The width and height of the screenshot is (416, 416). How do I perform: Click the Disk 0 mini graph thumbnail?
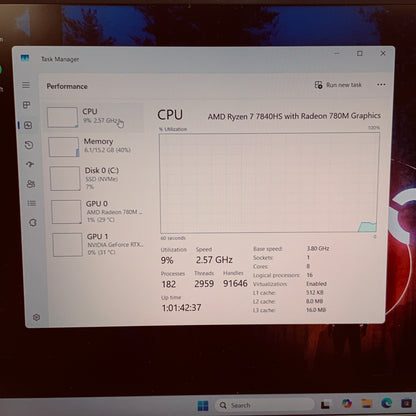point(65,178)
